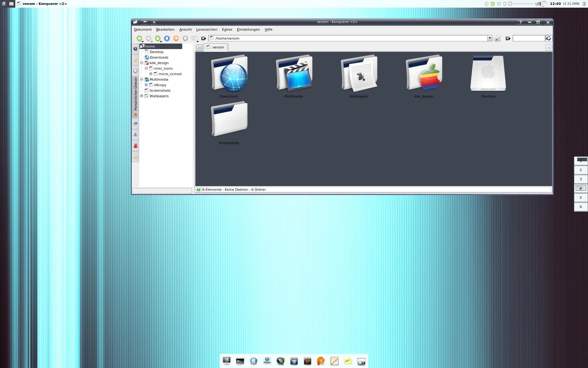
Task: Open the red Root Folder sidebar panel
Action: pyautogui.click(x=135, y=146)
